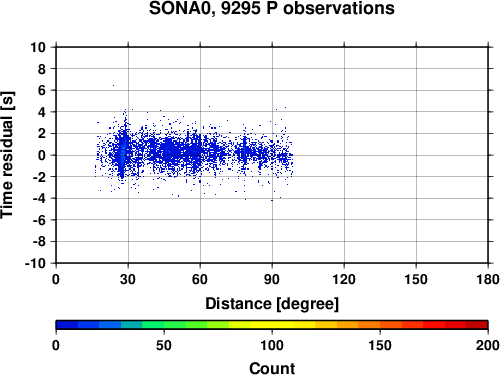Pick the yellow colorbar segment at 100
500x375 pixels.
click(272, 325)
